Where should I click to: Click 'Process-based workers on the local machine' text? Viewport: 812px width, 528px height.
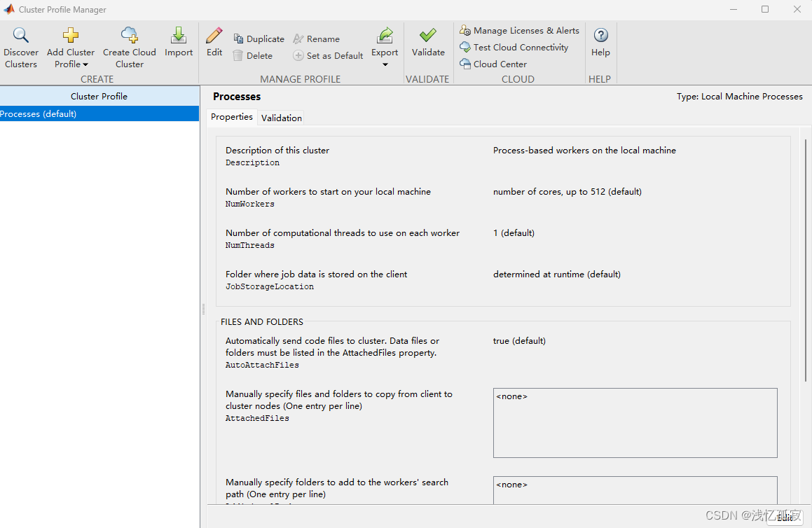584,150
